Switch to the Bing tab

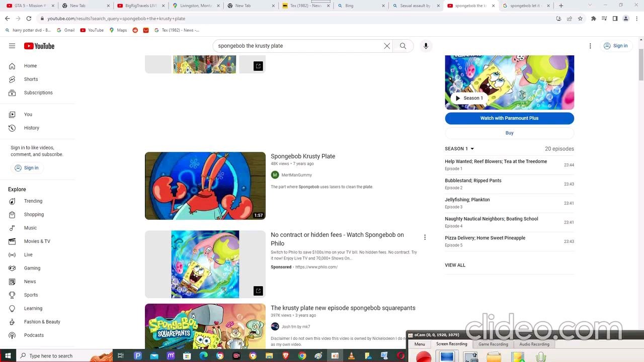(x=361, y=6)
